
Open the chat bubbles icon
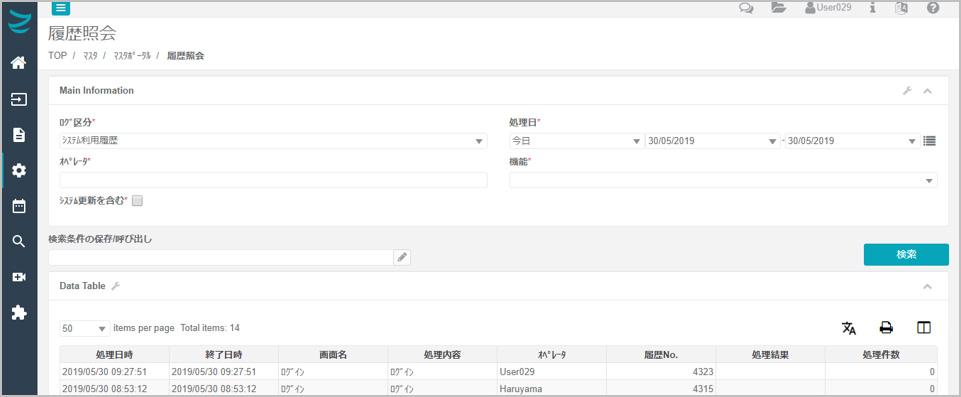coord(746,9)
